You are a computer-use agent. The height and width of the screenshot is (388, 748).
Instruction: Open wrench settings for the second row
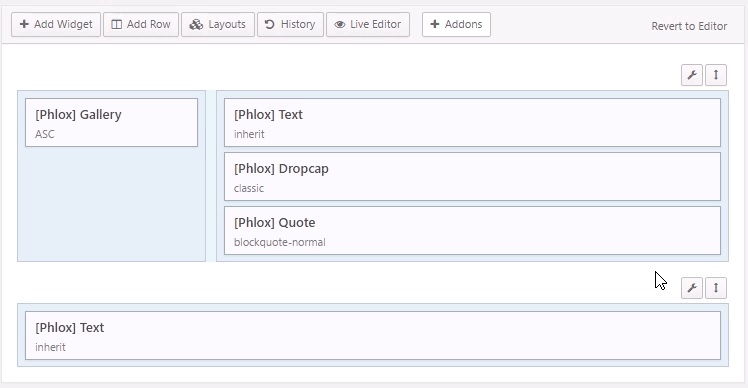pyautogui.click(x=692, y=288)
